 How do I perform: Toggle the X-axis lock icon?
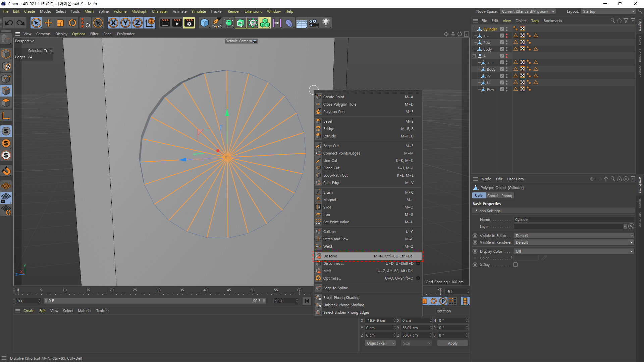pyautogui.click(x=113, y=23)
